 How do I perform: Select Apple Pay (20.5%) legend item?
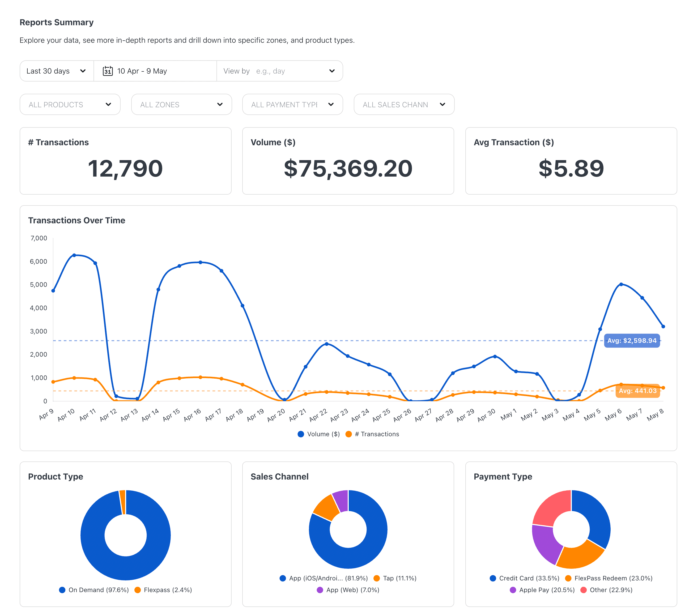tap(542, 590)
